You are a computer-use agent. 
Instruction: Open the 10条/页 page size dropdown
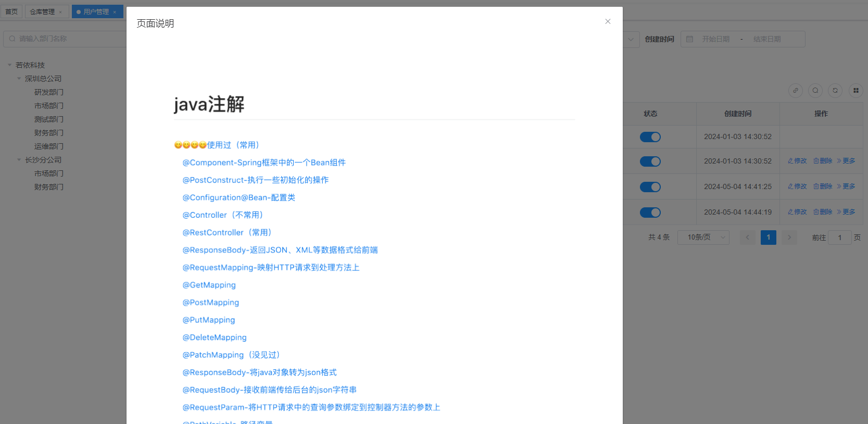pyautogui.click(x=703, y=238)
